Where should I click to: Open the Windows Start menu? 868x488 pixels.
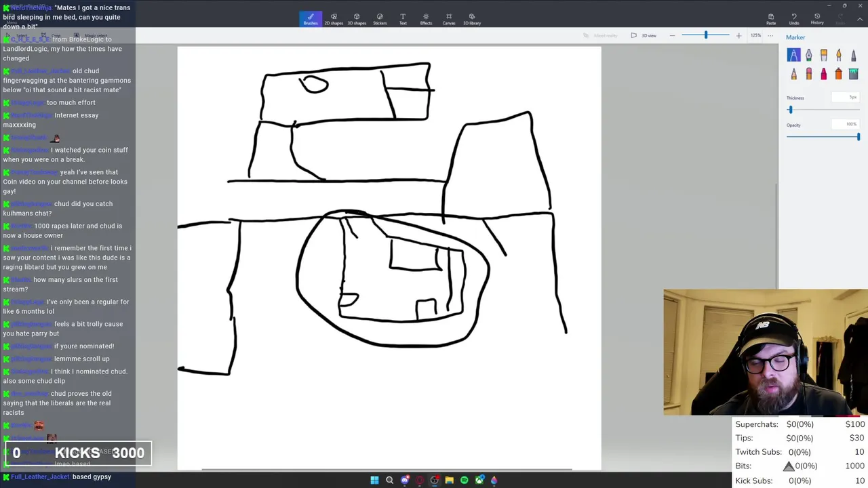coord(374,481)
